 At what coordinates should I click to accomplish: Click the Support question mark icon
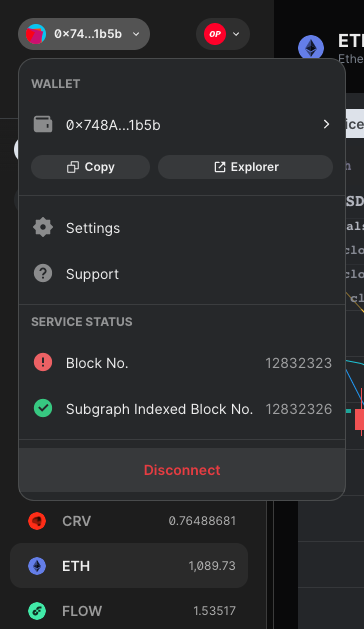tap(43, 273)
